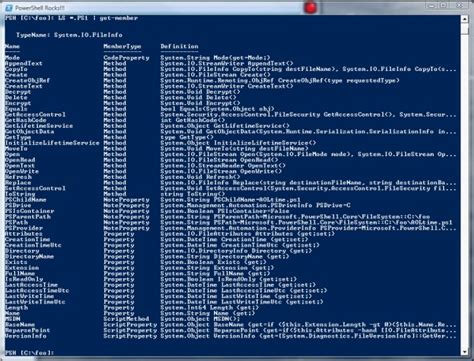Click the 'PowerShell Rocks!!' window title text
This screenshot has height=361, width=474.
(40, 8)
